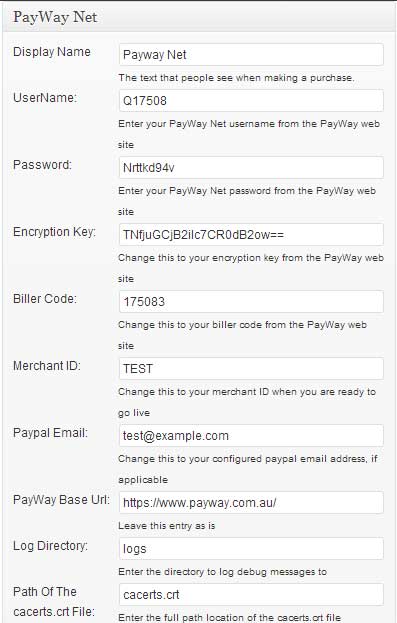Image resolution: width=397 pixels, height=623 pixels.
Task: Click the Log Directory label
Action: 50,546
